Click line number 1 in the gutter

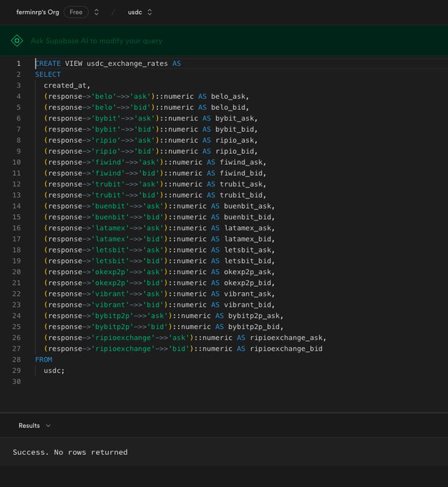tap(19, 64)
